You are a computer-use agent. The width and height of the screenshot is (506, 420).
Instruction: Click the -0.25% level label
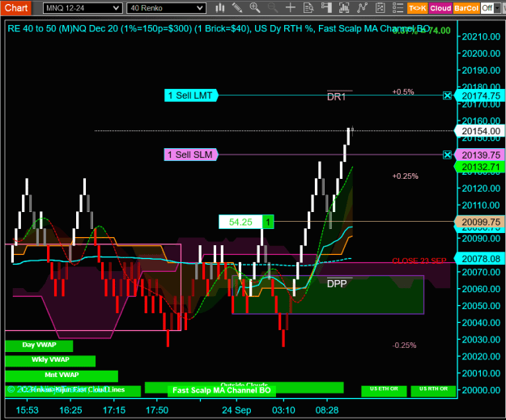pyautogui.click(x=404, y=346)
